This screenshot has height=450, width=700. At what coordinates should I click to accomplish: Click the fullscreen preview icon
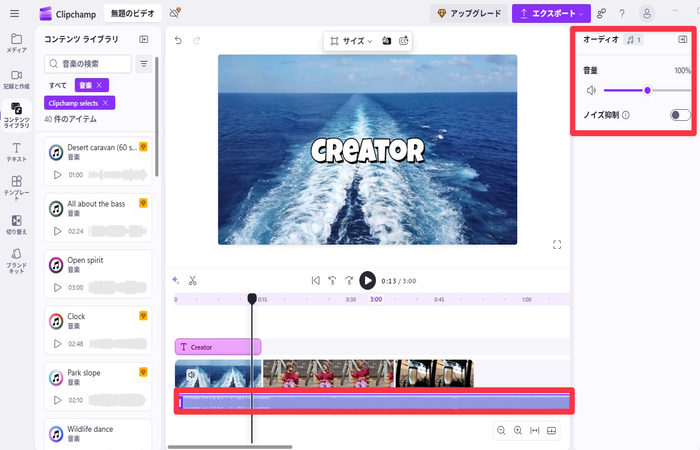tap(557, 244)
